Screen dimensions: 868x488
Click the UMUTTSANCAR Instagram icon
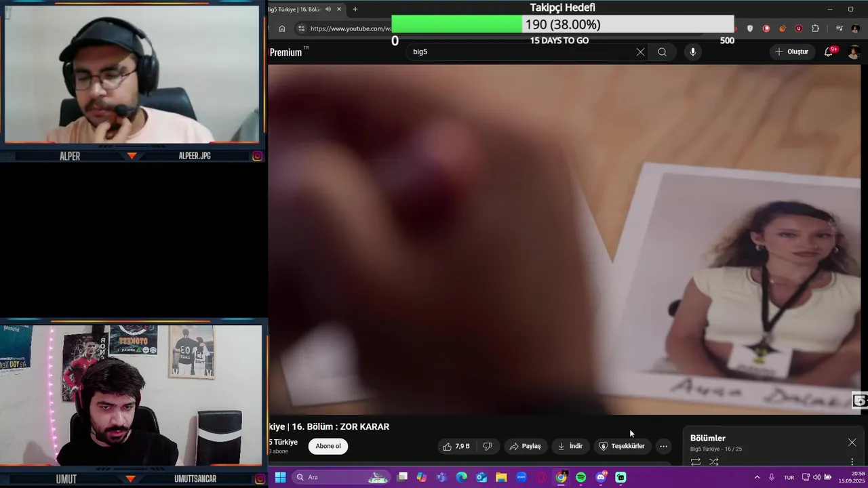(259, 479)
